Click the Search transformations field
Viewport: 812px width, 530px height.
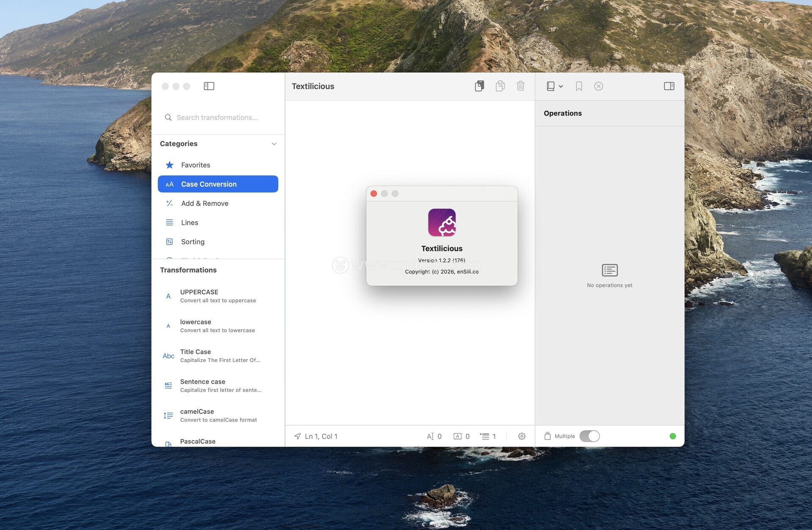coord(217,118)
